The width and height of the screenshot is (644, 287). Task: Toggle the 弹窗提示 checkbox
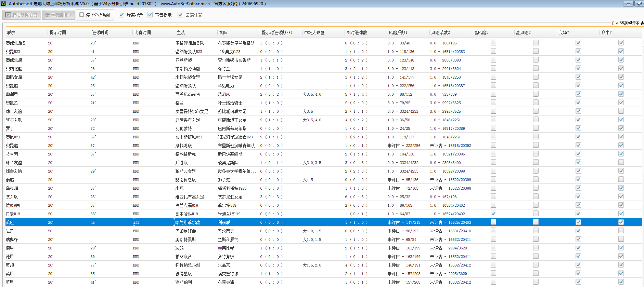coord(121,15)
